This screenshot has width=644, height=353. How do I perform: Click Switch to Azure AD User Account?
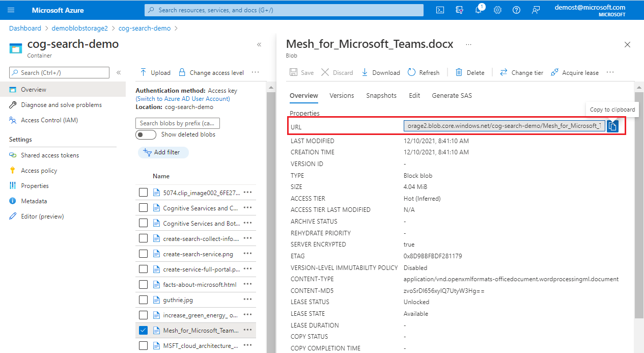click(x=183, y=99)
